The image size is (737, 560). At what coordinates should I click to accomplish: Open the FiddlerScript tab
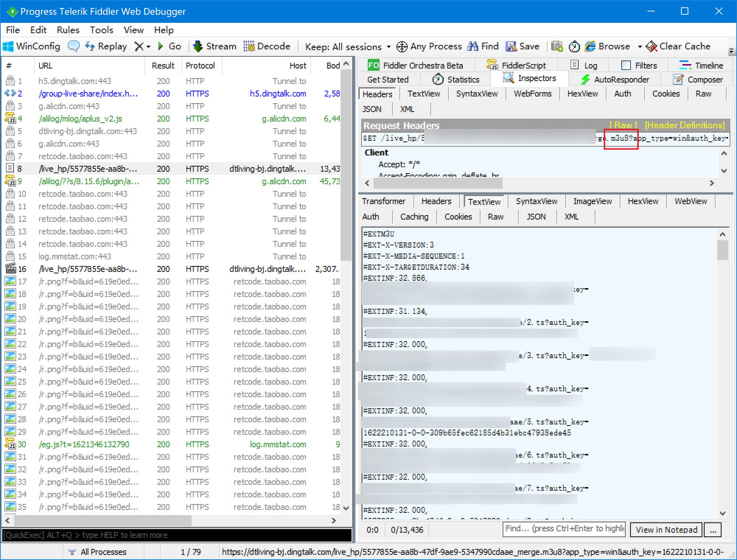click(516, 65)
